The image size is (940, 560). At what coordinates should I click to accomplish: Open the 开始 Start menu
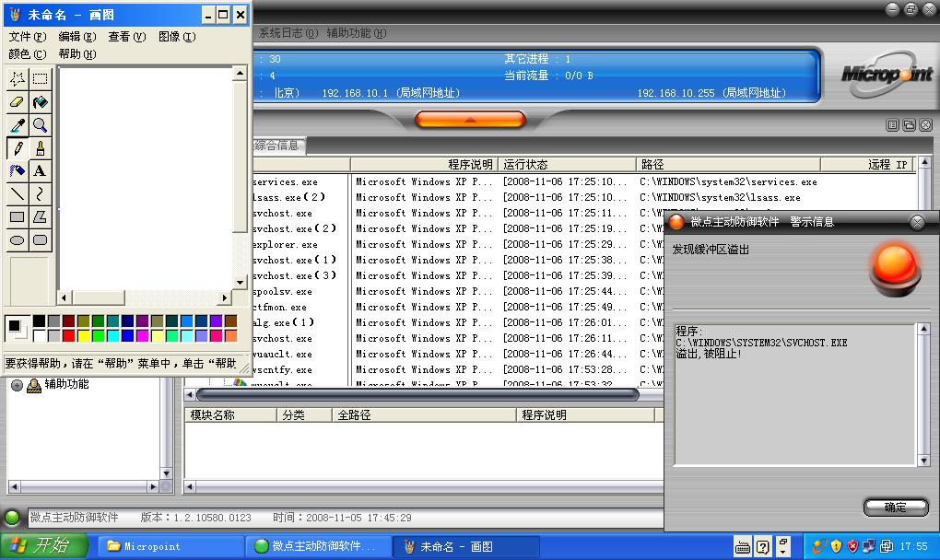[x=44, y=546]
